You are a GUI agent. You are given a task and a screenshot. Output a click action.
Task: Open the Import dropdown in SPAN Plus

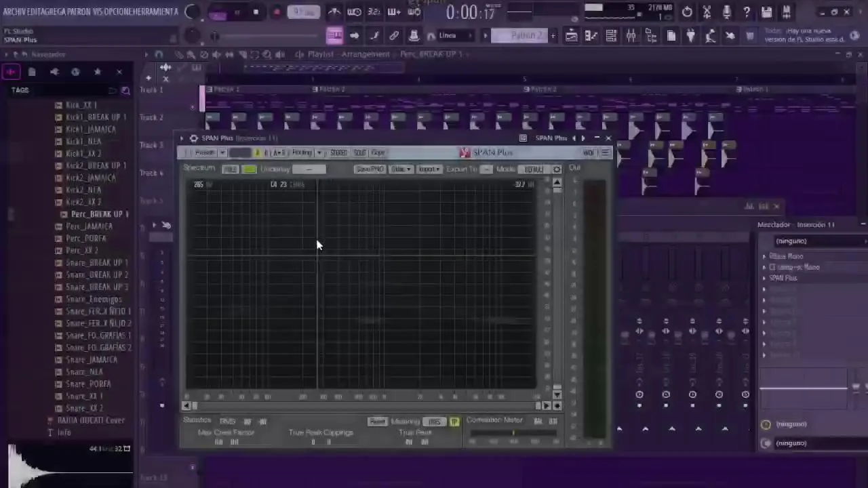[429, 169]
